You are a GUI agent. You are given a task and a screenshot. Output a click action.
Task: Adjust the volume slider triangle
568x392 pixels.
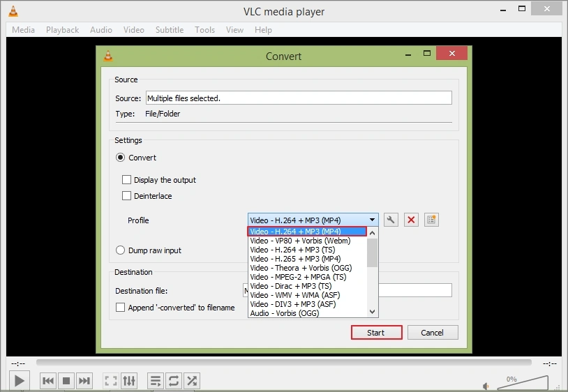[523, 383]
